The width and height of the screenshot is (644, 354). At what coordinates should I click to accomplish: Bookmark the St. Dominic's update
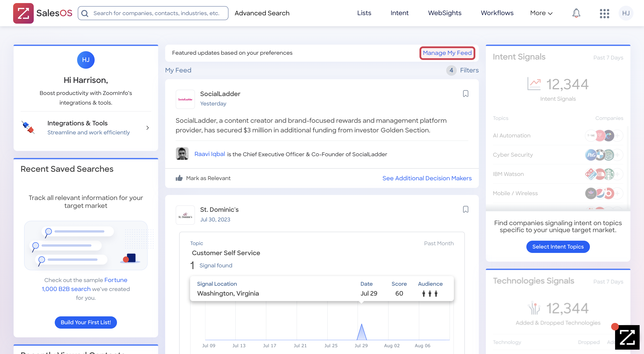(465, 209)
